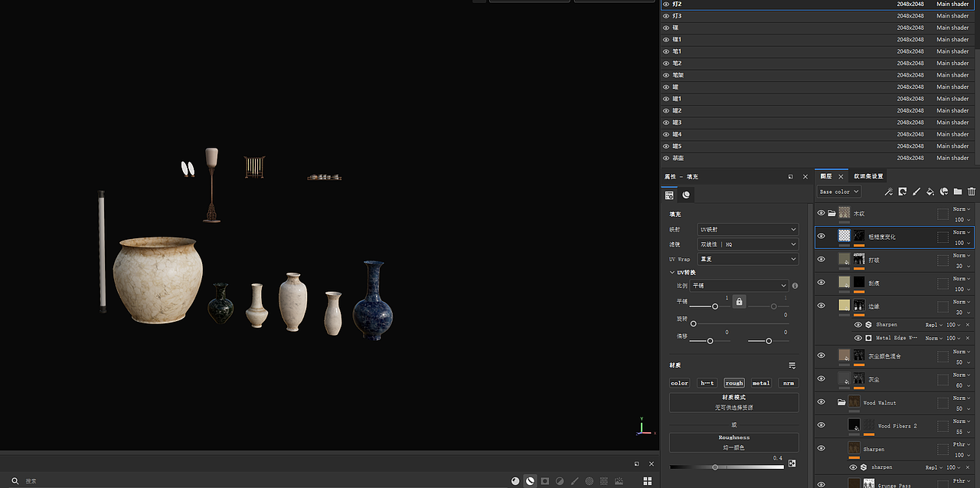Hide the 划痕 layer

(x=821, y=282)
